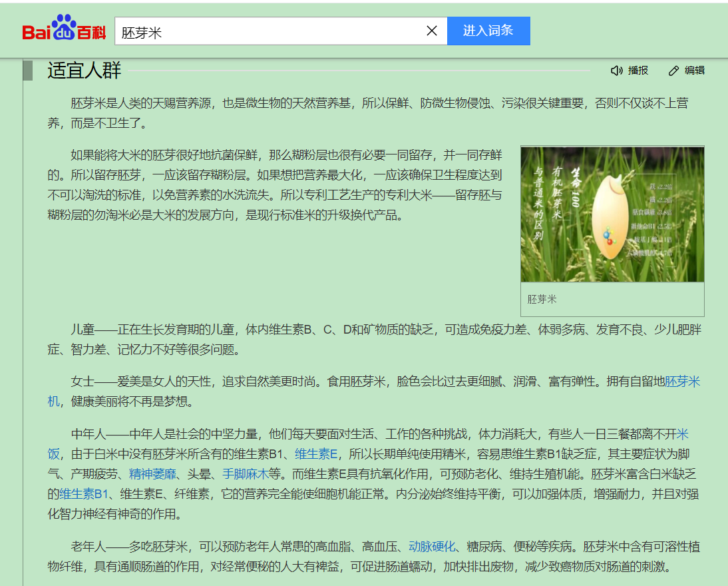Image resolution: width=728 pixels, height=586 pixels.
Task: Clear the search box with the X icon
Action: click(x=432, y=31)
